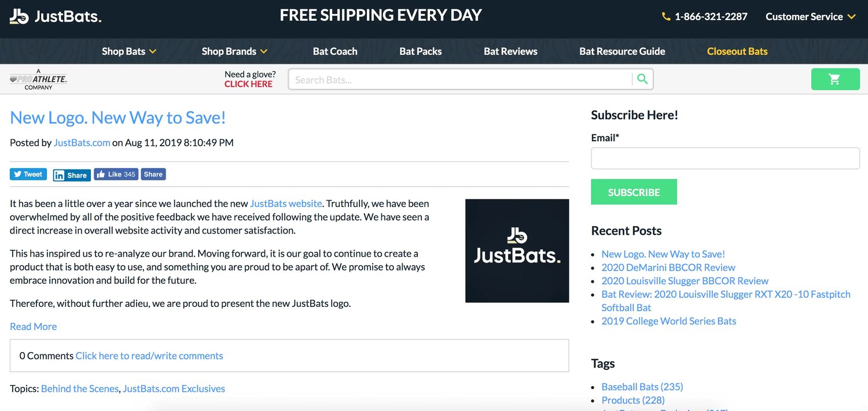Image resolution: width=868 pixels, height=411 pixels.
Task: Open the Customer Service dropdown
Action: [x=810, y=17]
